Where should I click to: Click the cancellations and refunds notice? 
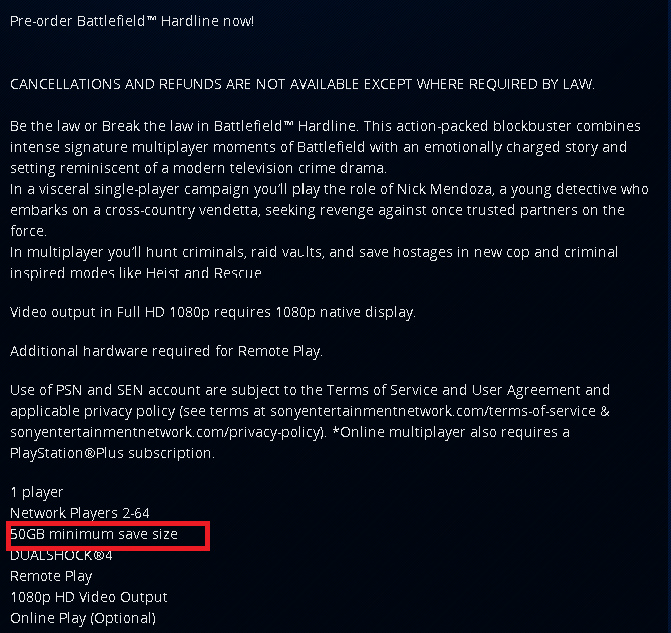302,84
